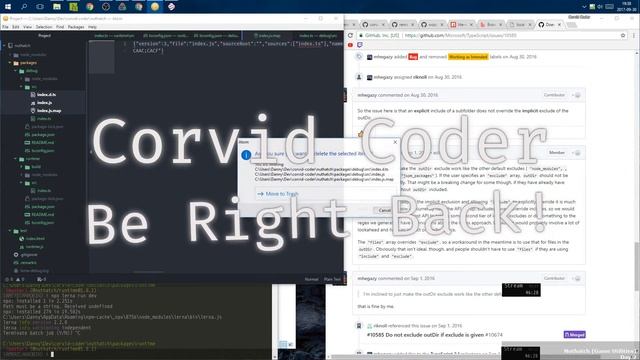Open README.md in the debug package
Screen dimensions: 640x360
tap(42, 143)
